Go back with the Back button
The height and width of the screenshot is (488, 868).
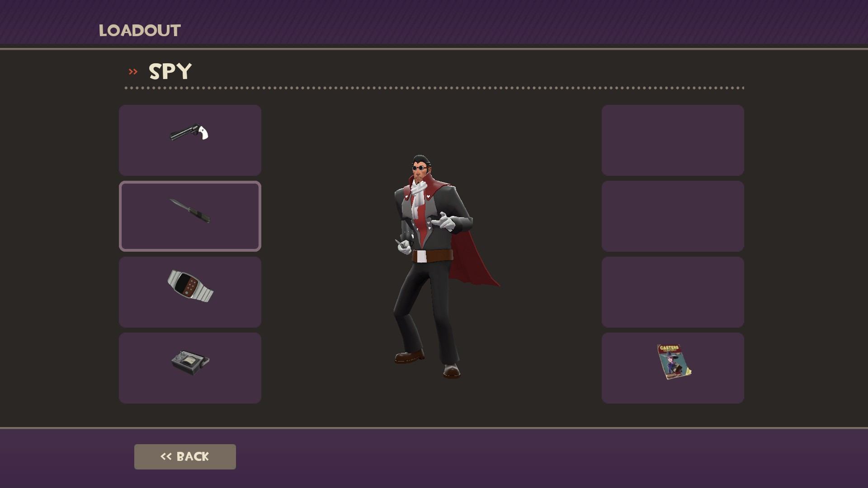pos(185,456)
